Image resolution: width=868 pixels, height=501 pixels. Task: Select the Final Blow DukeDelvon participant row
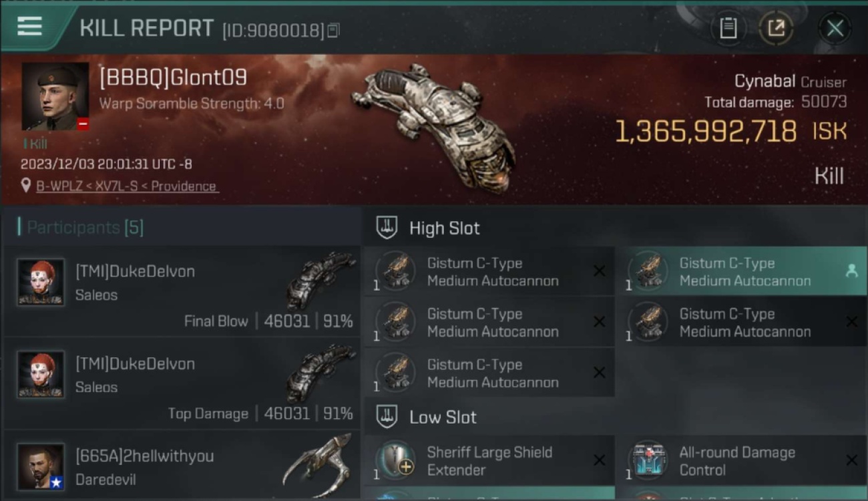click(182, 292)
